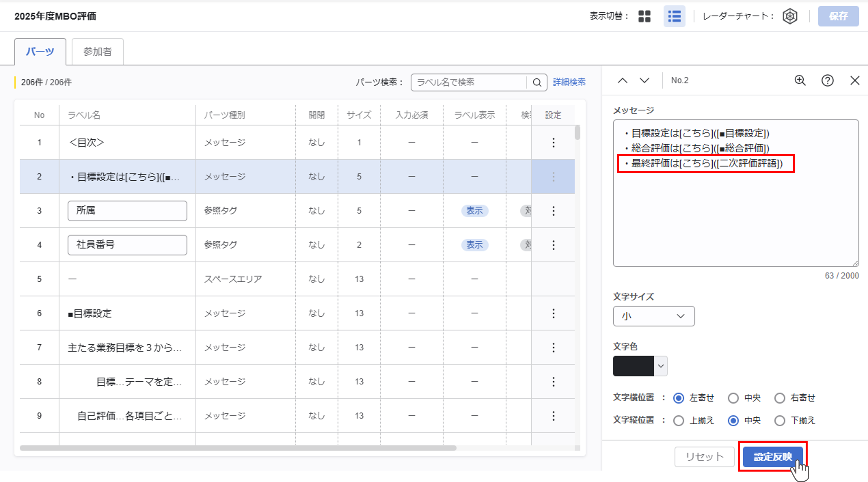The width and height of the screenshot is (868, 482).
Task: Switch to the 参加者 tab
Action: point(97,51)
